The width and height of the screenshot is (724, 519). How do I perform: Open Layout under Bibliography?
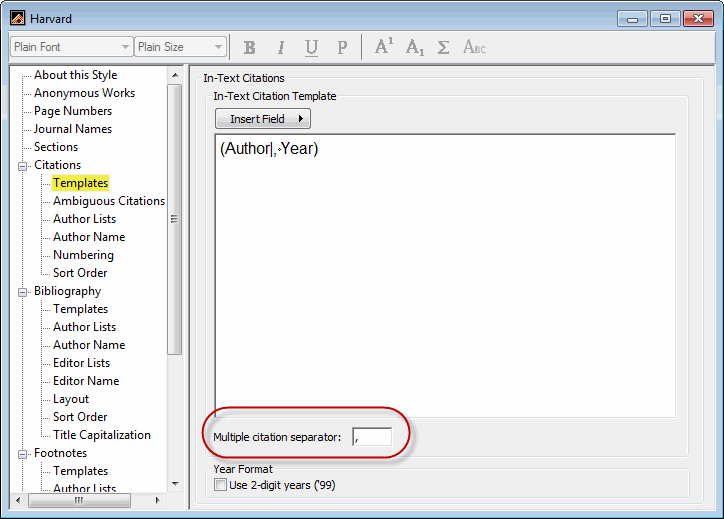(71, 399)
